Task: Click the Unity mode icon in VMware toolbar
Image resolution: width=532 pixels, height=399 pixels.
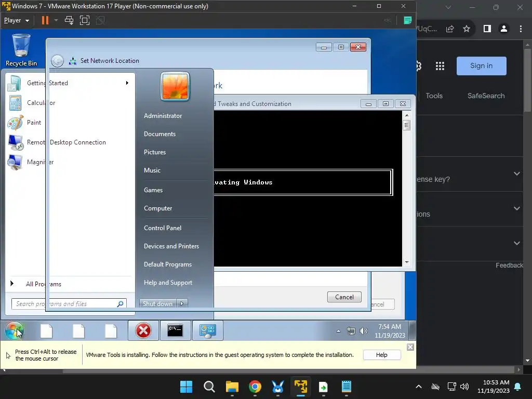Action: click(x=100, y=20)
